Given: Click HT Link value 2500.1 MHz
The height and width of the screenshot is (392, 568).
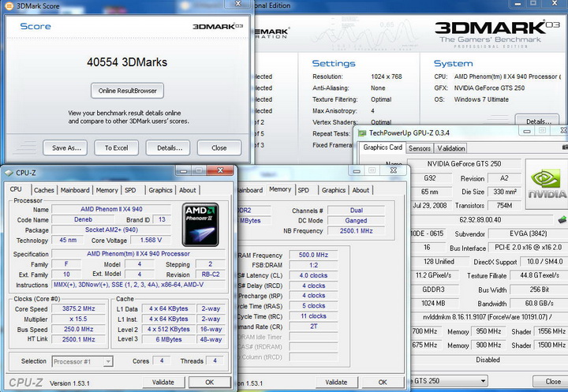Looking at the screenshot, I should point(79,339).
